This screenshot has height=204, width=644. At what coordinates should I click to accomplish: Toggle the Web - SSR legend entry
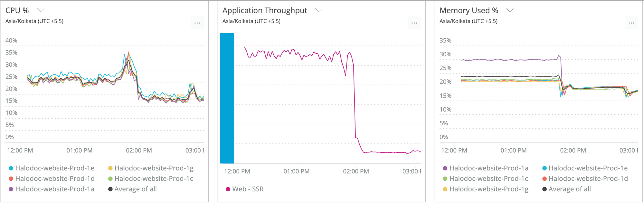245,189
